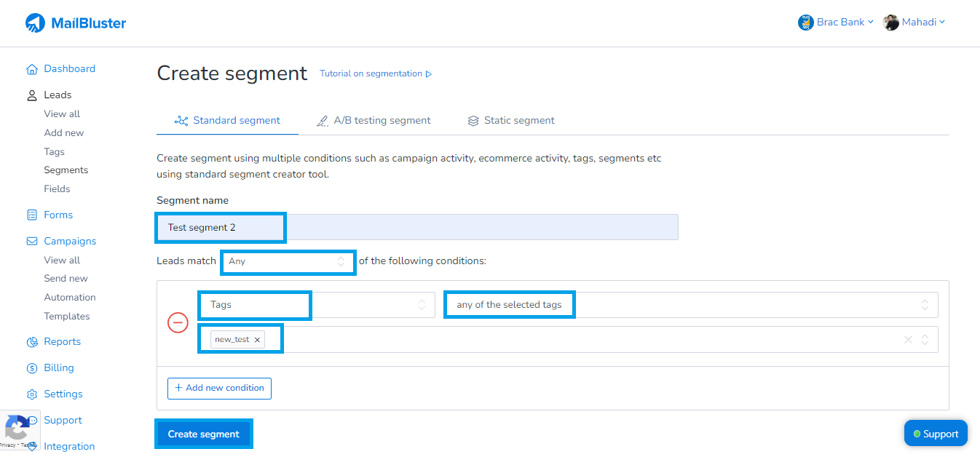The height and width of the screenshot is (457, 980).
Task: Click the Create segment button
Action: [203, 433]
